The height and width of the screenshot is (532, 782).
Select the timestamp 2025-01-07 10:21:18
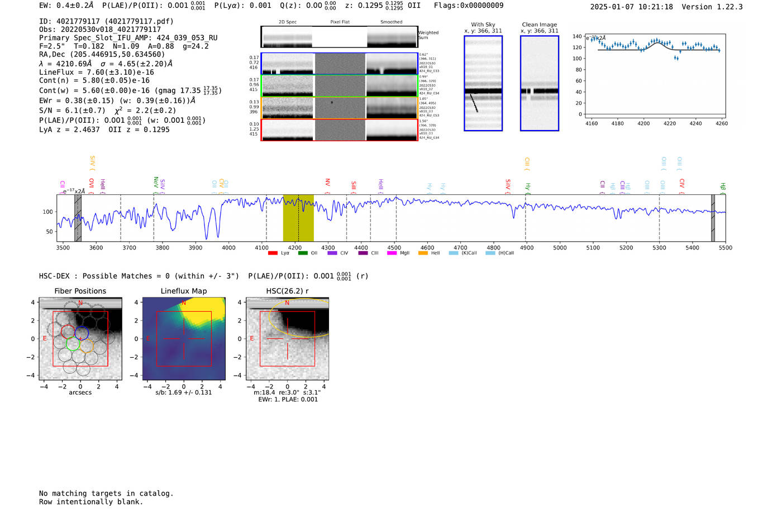tap(631, 7)
